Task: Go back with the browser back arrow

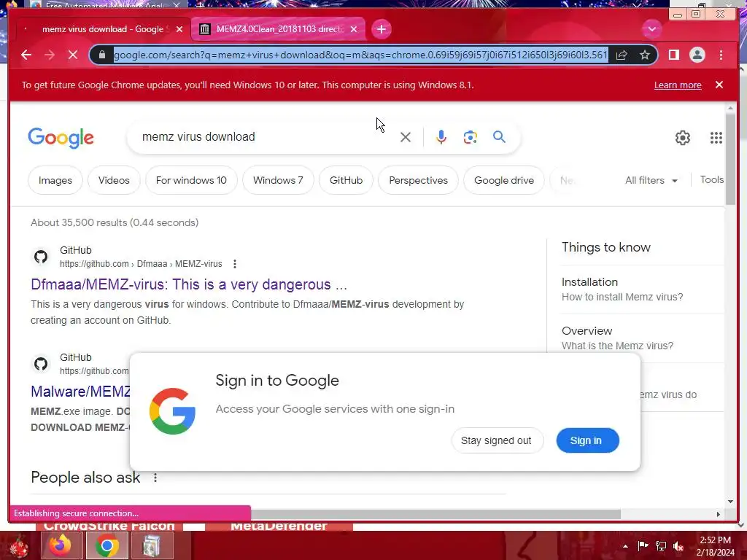Action: click(x=26, y=55)
